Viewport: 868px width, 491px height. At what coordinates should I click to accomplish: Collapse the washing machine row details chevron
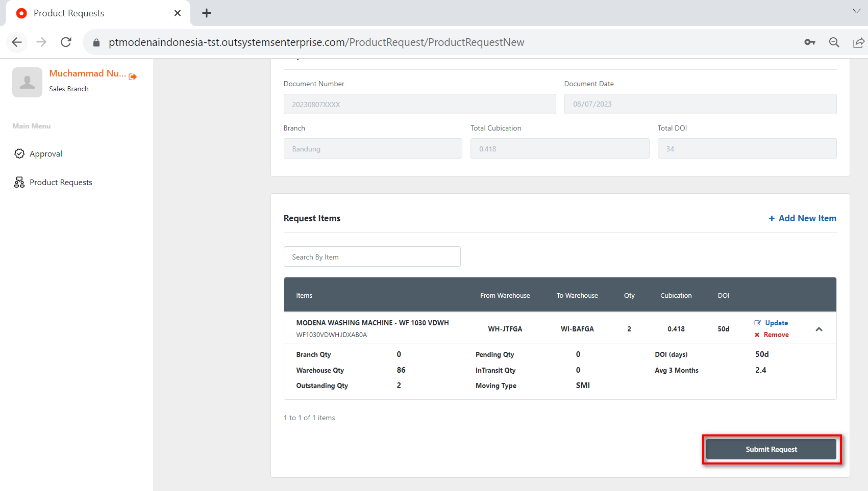point(819,329)
